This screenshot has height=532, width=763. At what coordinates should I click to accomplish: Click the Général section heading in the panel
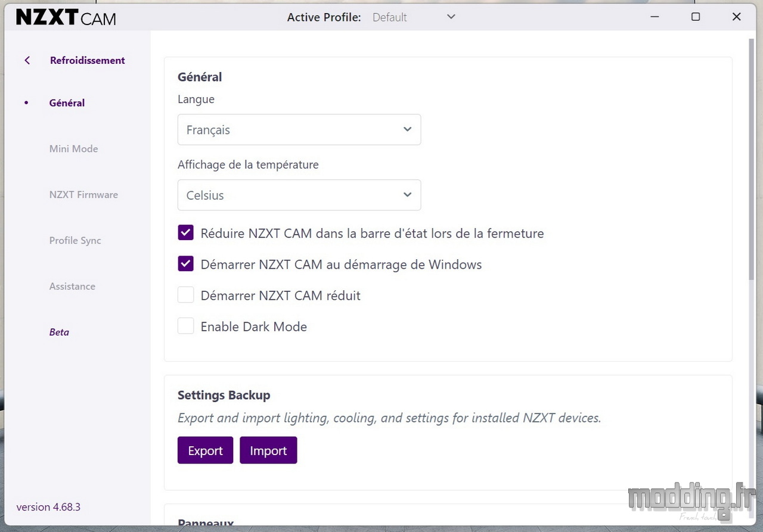tap(200, 77)
